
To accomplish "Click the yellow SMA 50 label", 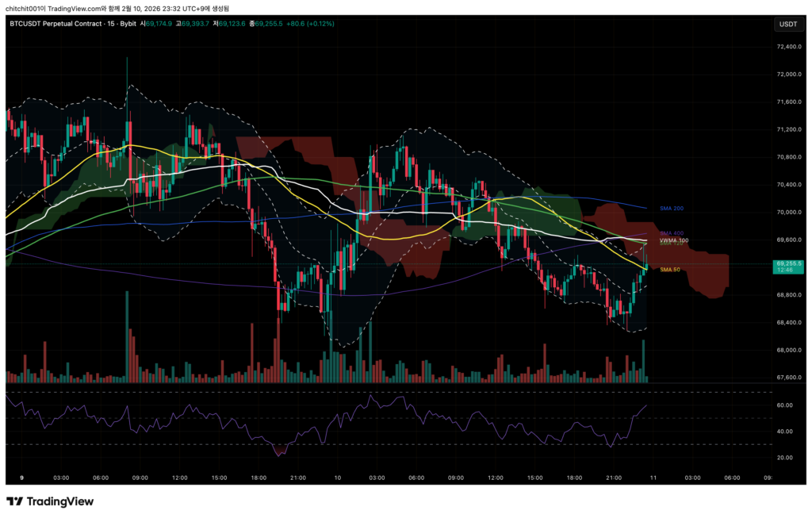I will click(670, 270).
